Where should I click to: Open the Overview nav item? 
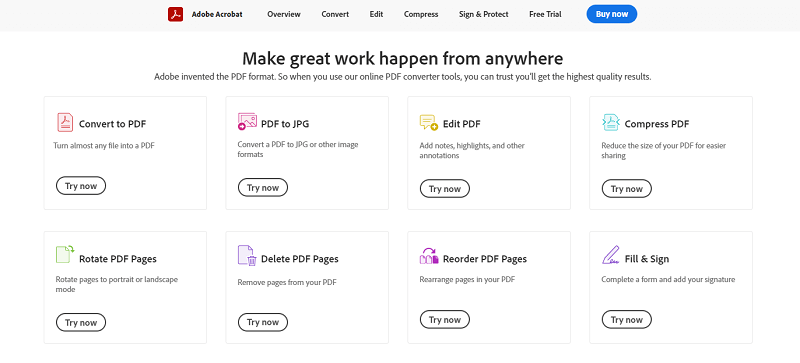[x=284, y=14]
